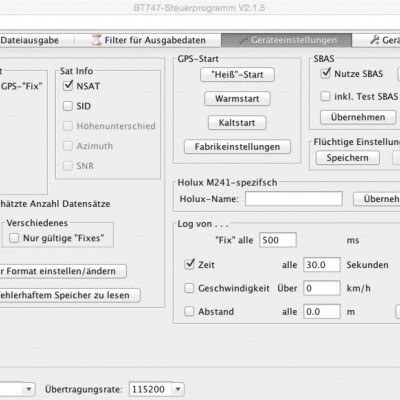Click the wrench icon on Geräteeinstellungen tab
This screenshot has height=400, width=400.
pyautogui.click(x=244, y=40)
